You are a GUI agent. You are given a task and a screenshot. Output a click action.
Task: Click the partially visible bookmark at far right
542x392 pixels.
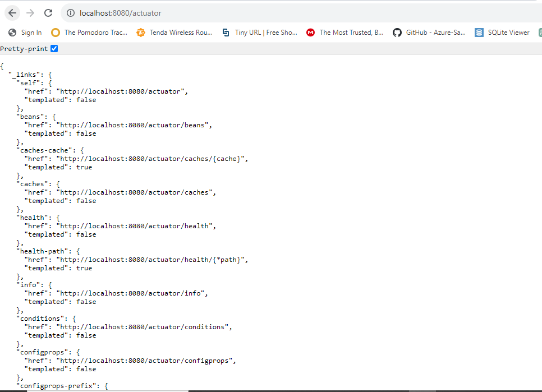(539, 33)
